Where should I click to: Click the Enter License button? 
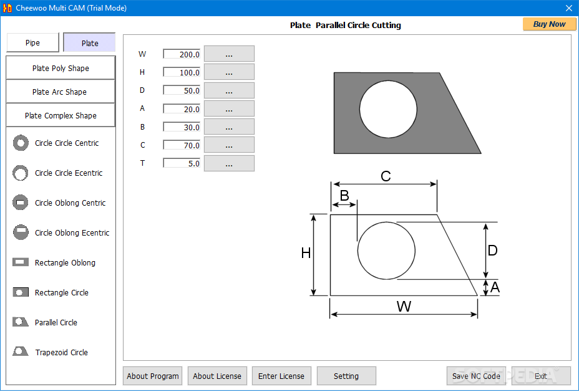[x=281, y=376]
